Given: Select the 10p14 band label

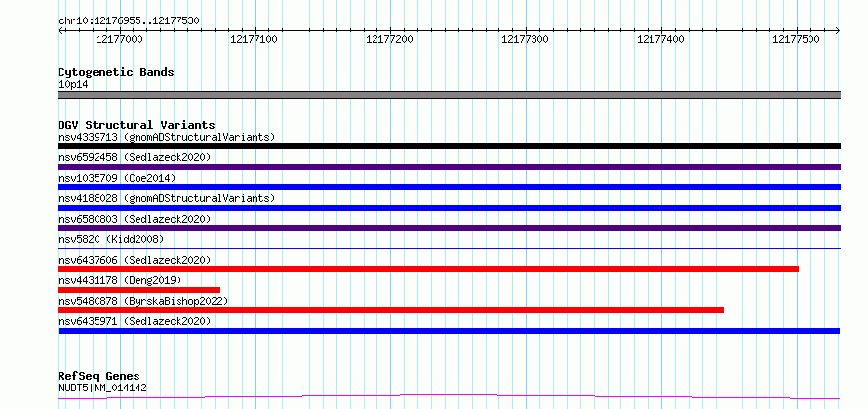Looking at the screenshot, I should (x=73, y=85).
